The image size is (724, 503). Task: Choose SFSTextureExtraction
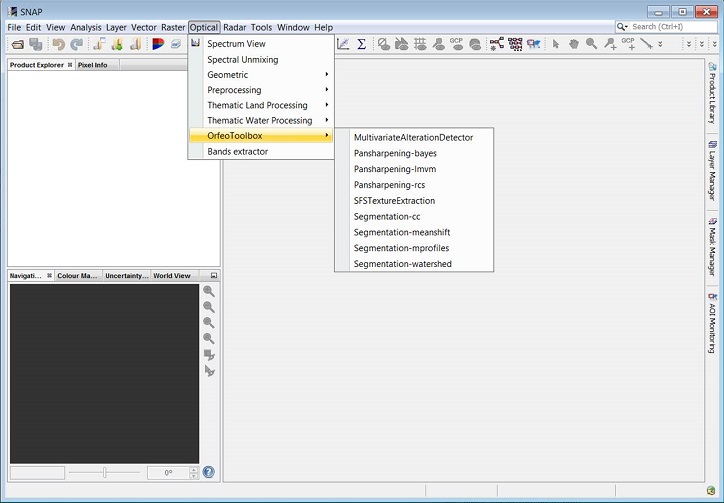click(414, 200)
